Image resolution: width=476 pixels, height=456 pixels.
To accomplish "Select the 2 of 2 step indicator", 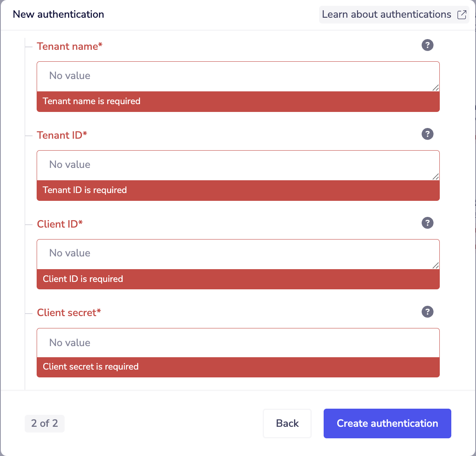I will click(44, 423).
